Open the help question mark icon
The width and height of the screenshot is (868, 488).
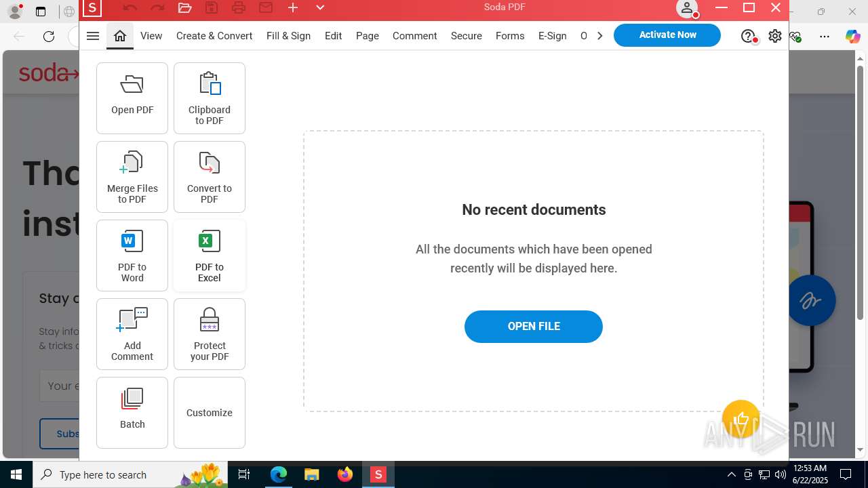point(748,36)
